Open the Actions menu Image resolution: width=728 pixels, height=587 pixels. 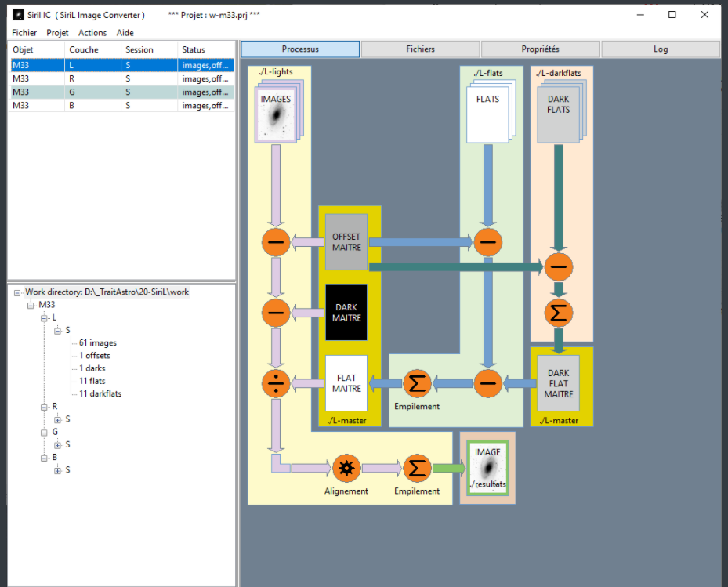(92, 32)
